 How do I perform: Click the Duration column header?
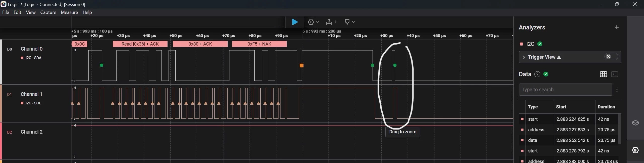click(606, 107)
